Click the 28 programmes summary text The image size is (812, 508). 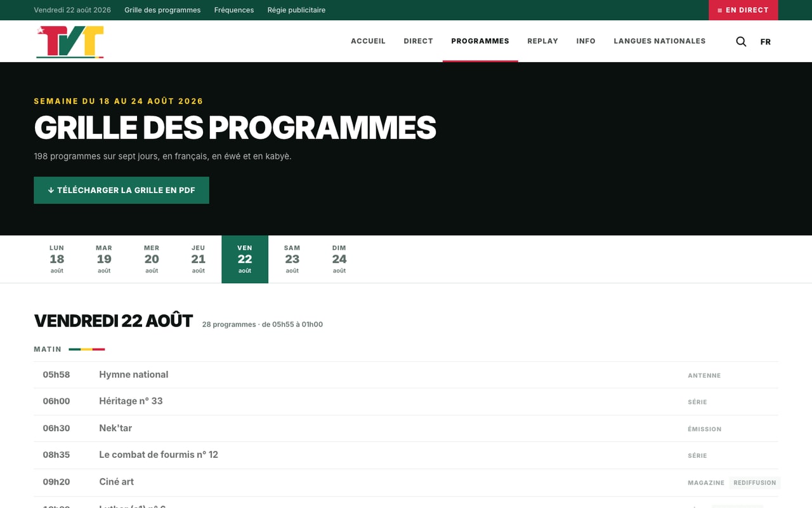(263, 324)
